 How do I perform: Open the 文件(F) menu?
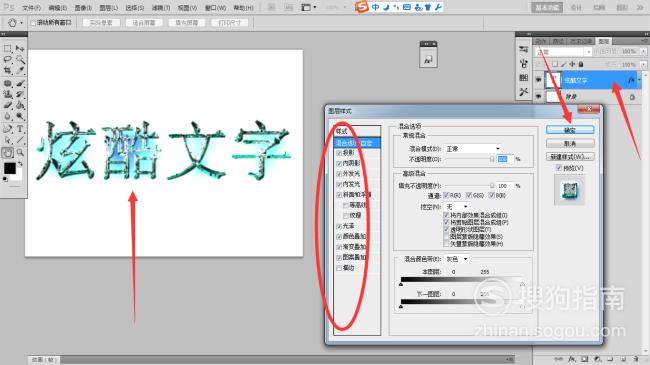(32, 7)
